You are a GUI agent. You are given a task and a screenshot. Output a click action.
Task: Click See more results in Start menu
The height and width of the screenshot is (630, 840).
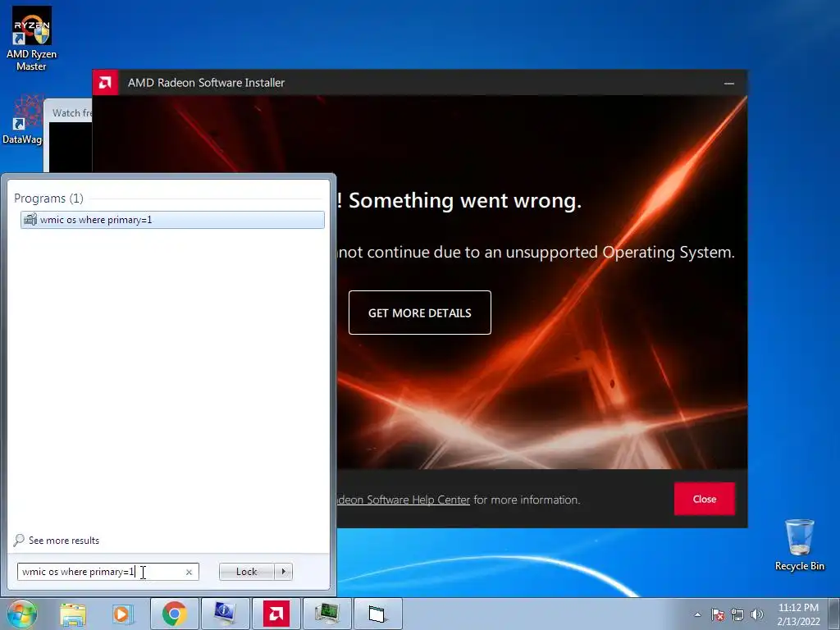64,541
